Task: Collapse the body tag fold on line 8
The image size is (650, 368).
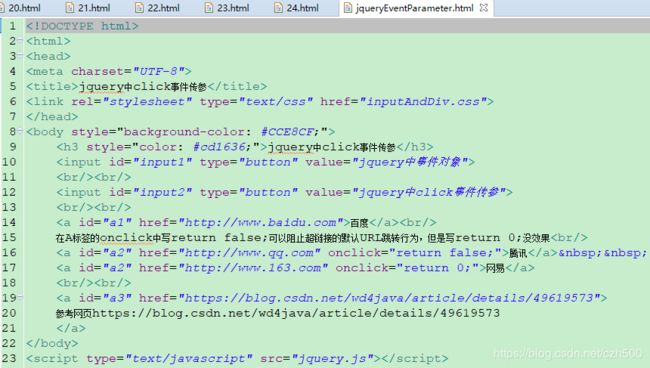Action: click(x=20, y=131)
